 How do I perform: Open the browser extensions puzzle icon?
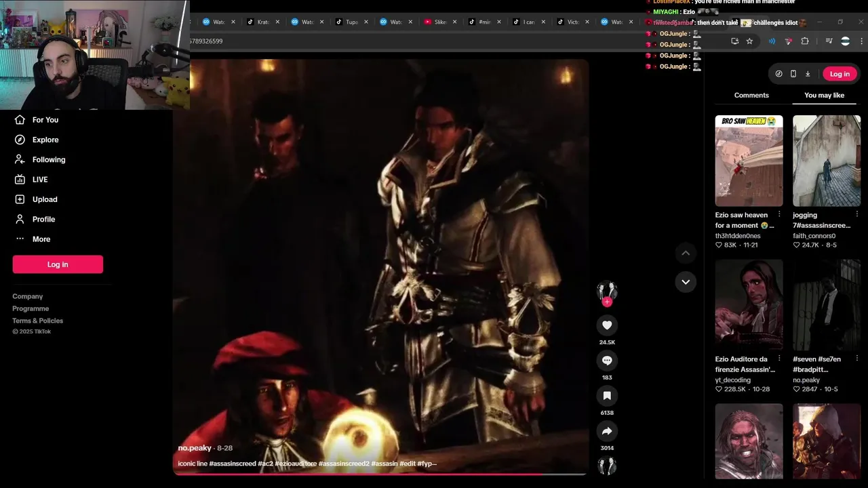pyautogui.click(x=805, y=41)
